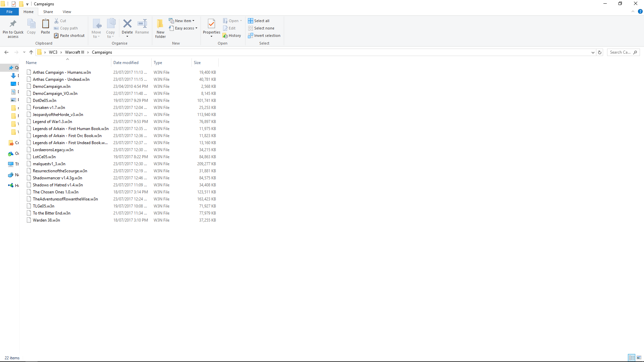Collapse the ribbon with the chevron

[x=633, y=11]
